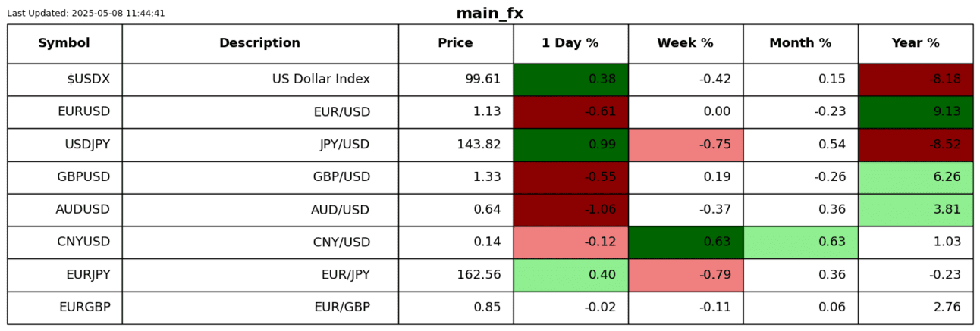Select the Week % column header
980x331 pixels.
coord(685,43)
